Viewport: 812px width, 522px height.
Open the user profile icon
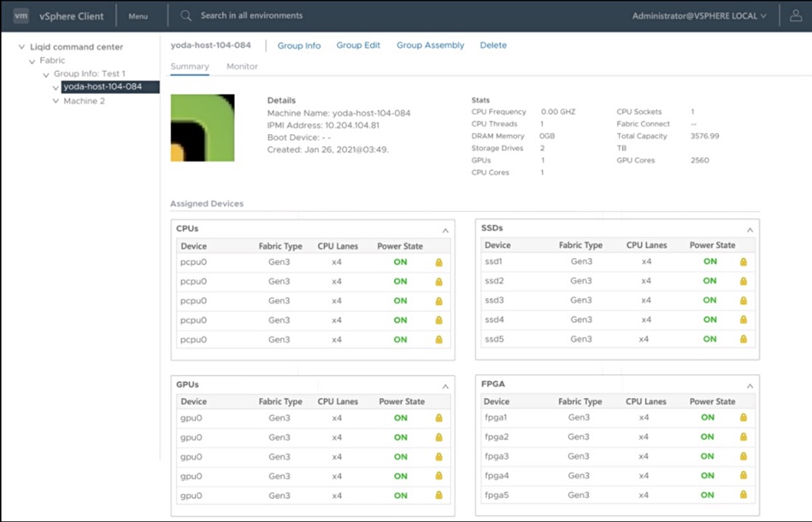[796, 15]
